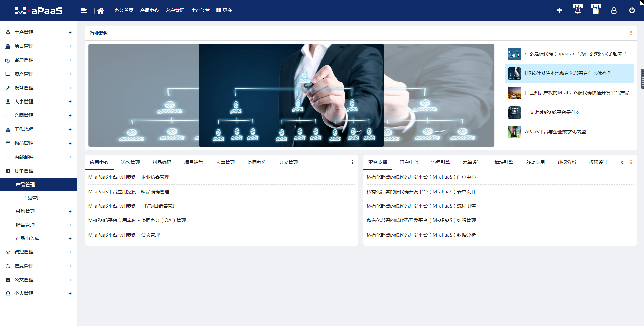
Task: Click the 工作流程 sitemap icon
Action: pyautogui.click(x=8, y=129)
